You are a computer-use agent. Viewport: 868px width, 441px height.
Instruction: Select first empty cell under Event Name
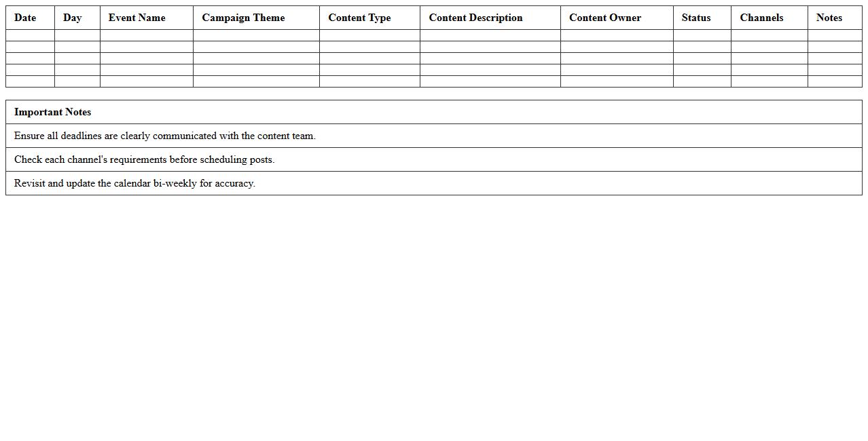click(146, 35)
